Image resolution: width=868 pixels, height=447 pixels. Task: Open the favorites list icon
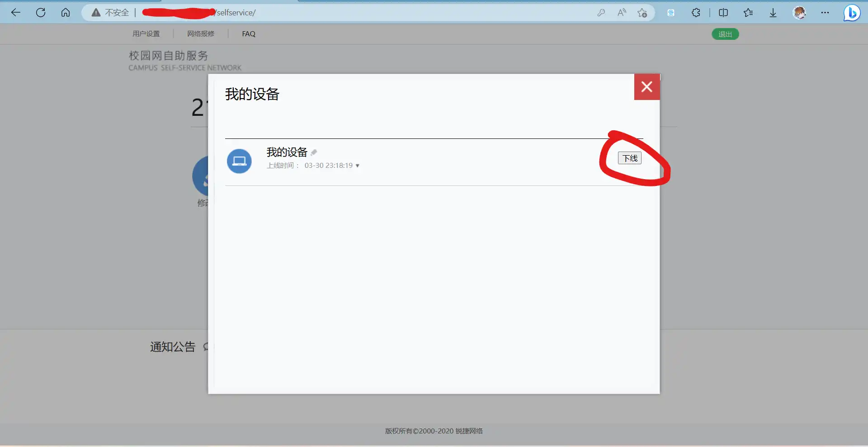click(x=748, y=13)
